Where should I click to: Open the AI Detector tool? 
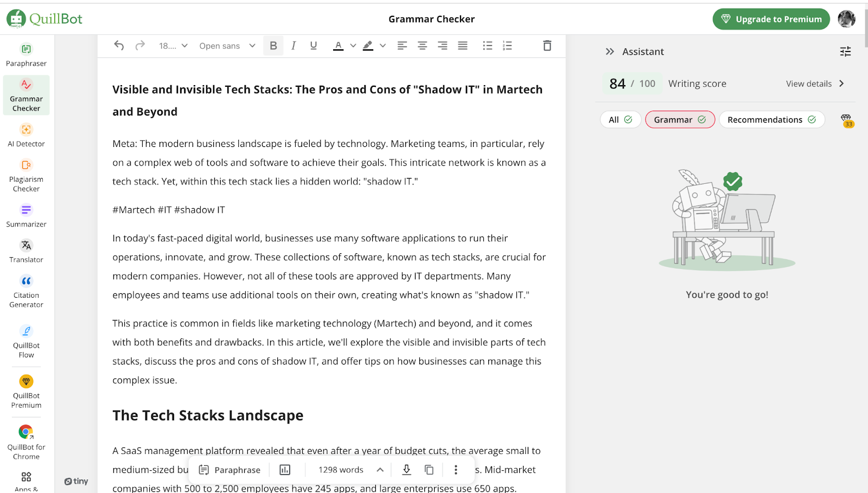tap(26, 135)
